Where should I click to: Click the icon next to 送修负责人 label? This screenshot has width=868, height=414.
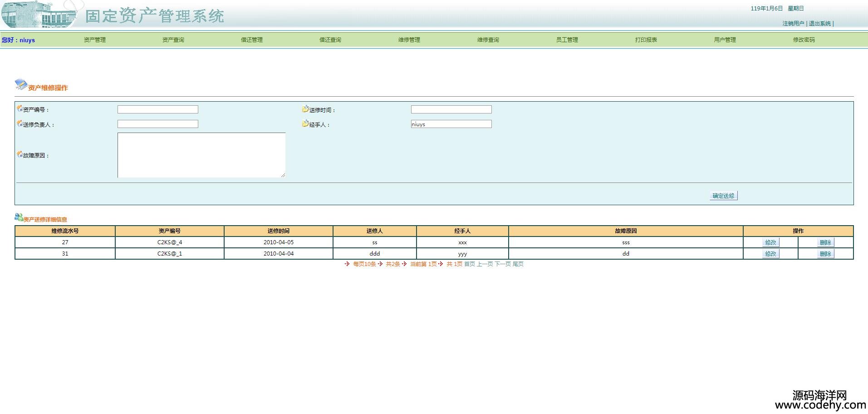point(20,123)
